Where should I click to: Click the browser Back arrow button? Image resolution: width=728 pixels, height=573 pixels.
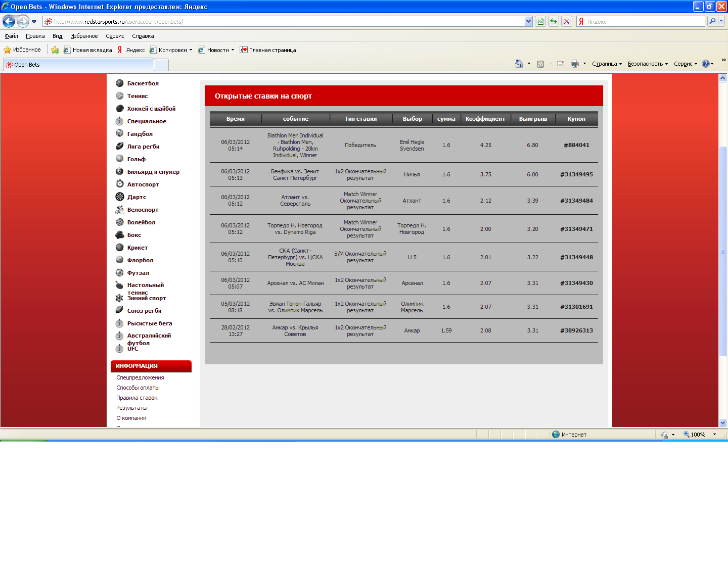[9, 21]
